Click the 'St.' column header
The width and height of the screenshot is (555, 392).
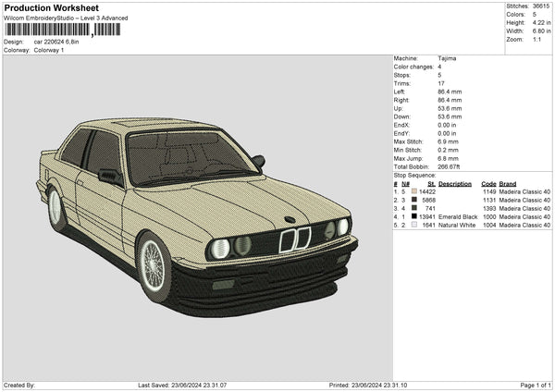[431, 184]
